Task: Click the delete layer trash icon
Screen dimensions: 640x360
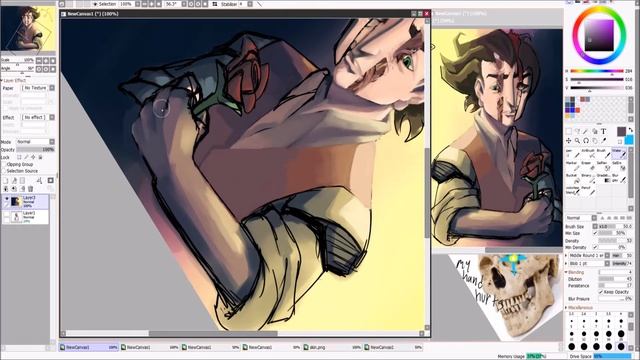Action: pos(31,189)
